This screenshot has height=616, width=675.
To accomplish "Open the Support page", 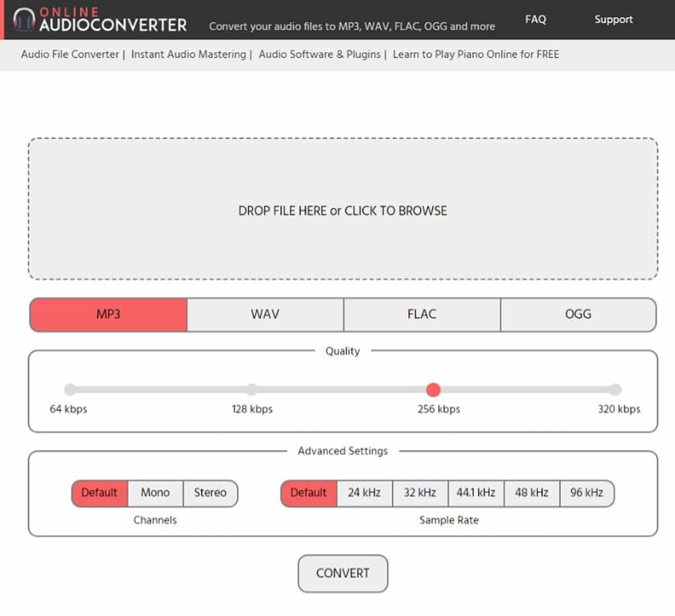I will (613, 19).
